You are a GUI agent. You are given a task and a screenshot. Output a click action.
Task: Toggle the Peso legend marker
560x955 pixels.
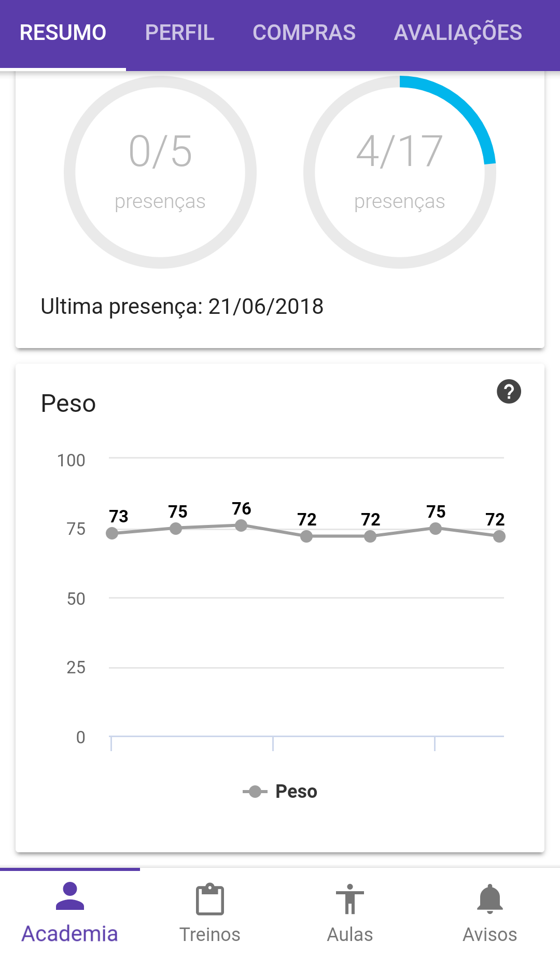(x=255, y=792)
